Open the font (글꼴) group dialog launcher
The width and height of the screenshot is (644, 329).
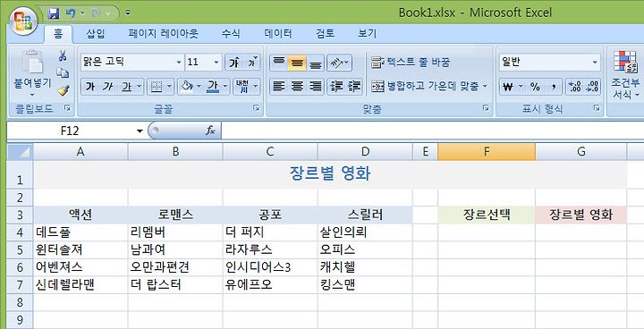[x=257, y=108]
